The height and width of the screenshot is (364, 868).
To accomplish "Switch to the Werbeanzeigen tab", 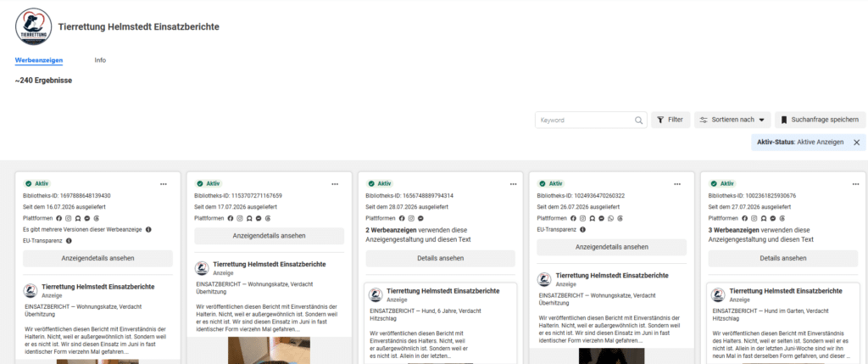I will click(39, 60).
